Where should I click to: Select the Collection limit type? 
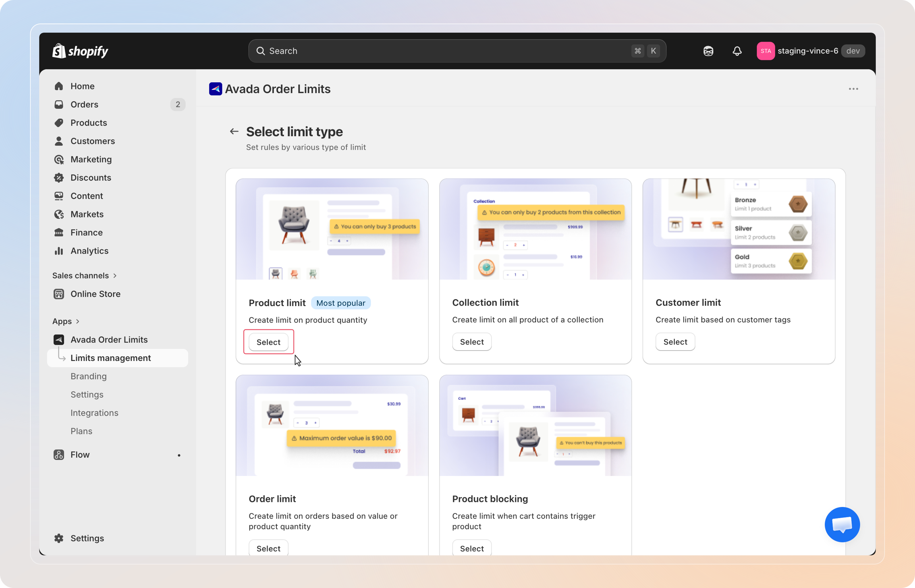point(472,342)
